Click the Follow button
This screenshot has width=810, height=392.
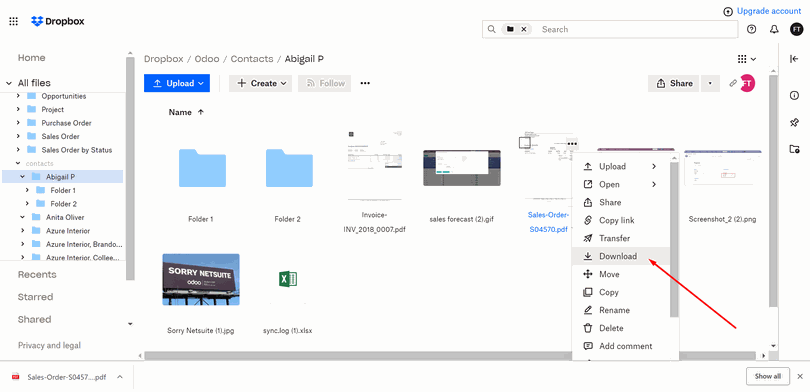coord(324,83)
